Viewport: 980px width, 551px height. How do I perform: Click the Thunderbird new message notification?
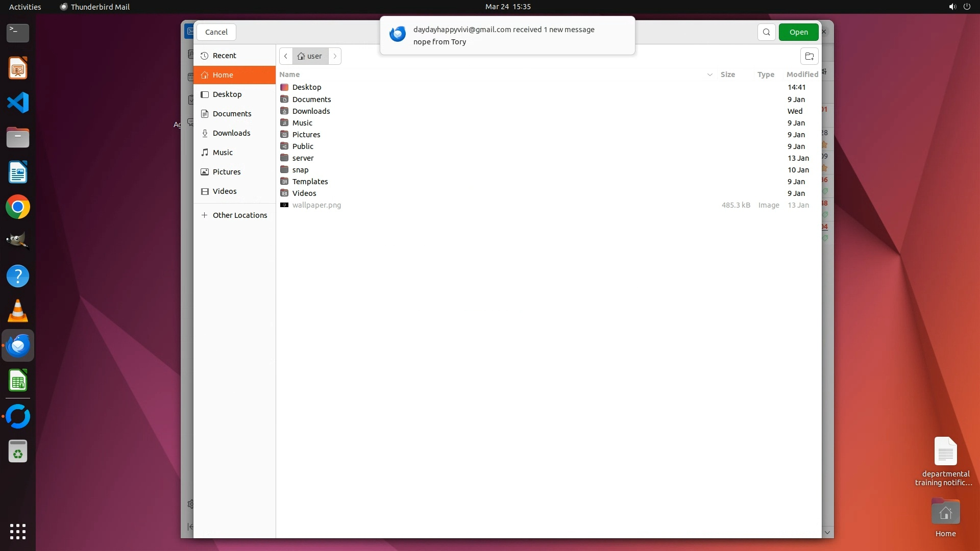[507, 36]
